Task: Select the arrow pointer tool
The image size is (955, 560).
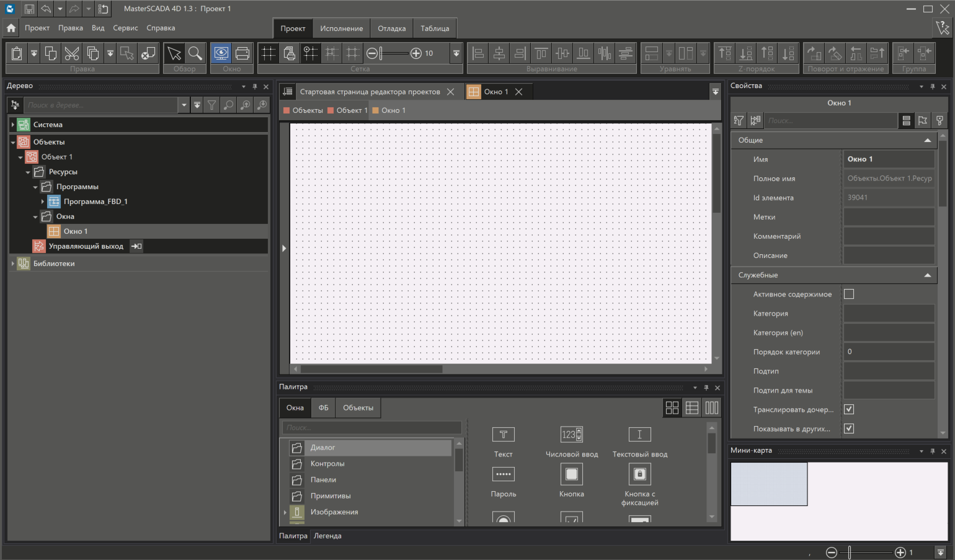Action: 174,53
